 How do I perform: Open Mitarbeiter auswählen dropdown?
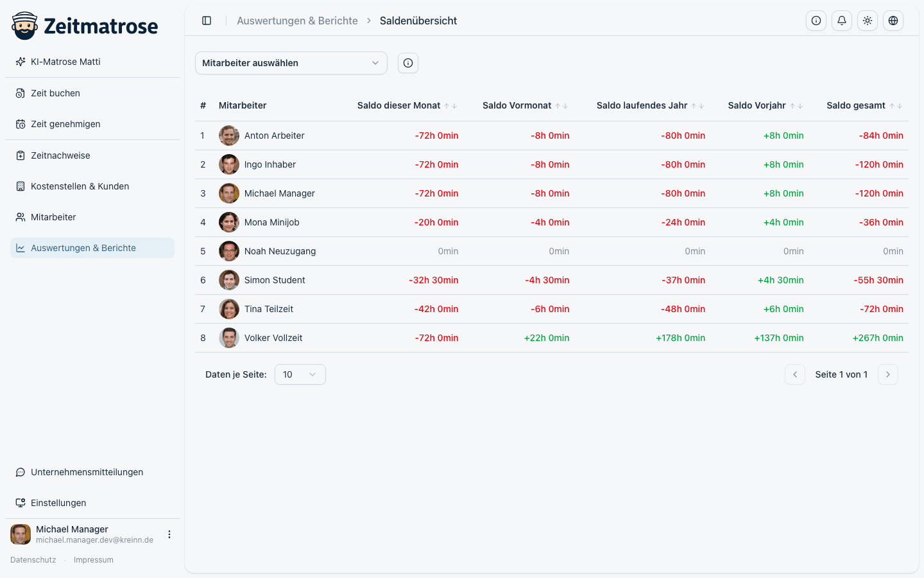(291, 63)
